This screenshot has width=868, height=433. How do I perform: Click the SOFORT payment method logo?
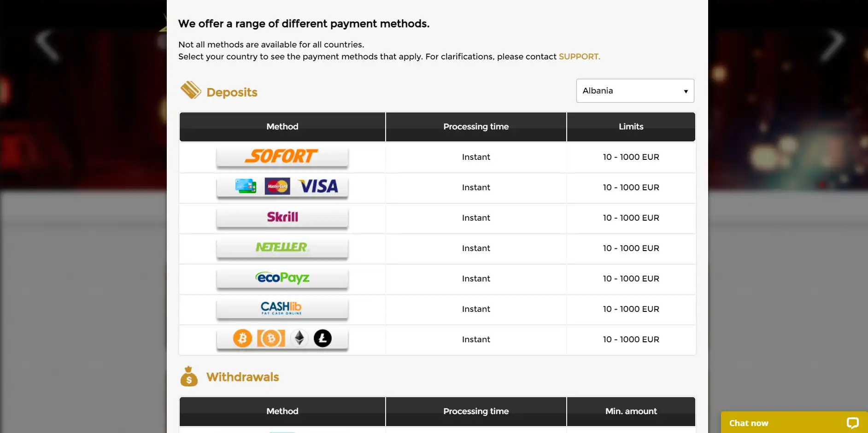[x=282, y=157]
